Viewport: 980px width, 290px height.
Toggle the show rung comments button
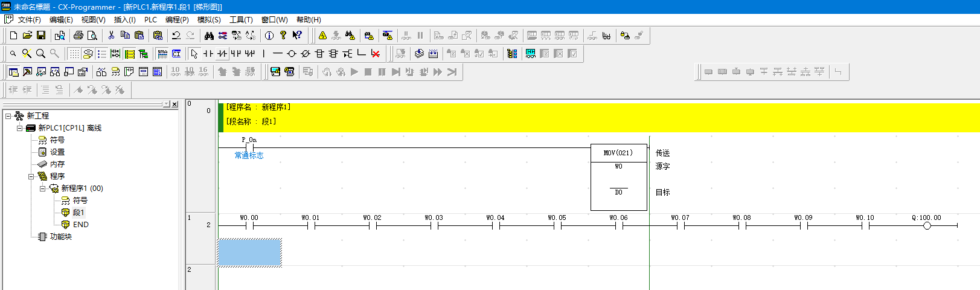(101, 54)
